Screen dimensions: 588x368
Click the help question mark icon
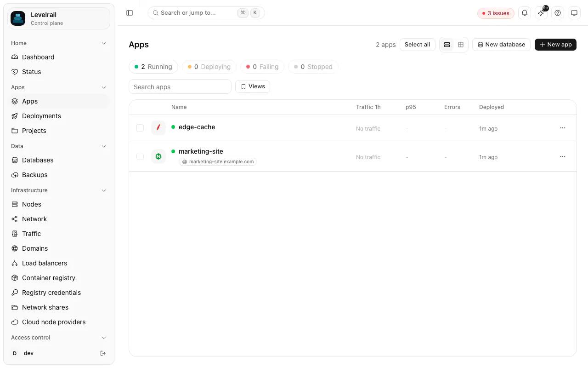(558, 13)
